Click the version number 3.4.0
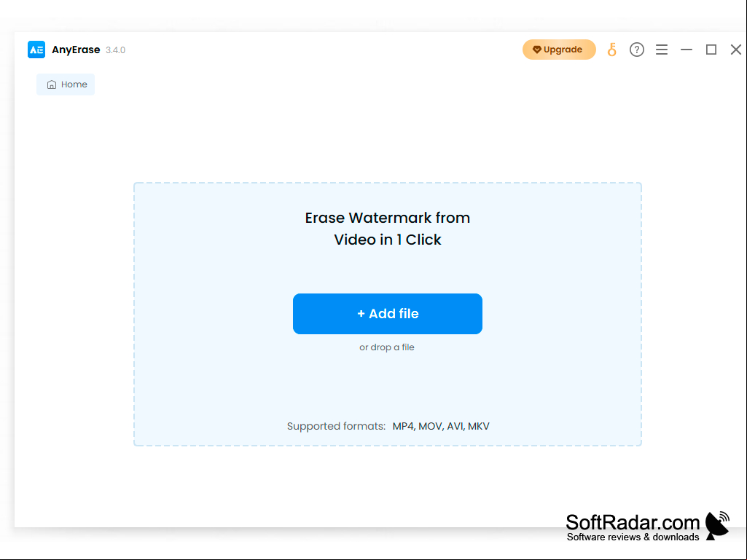The width and height of the screenshot is (747, 560). [x=115, y=50]
